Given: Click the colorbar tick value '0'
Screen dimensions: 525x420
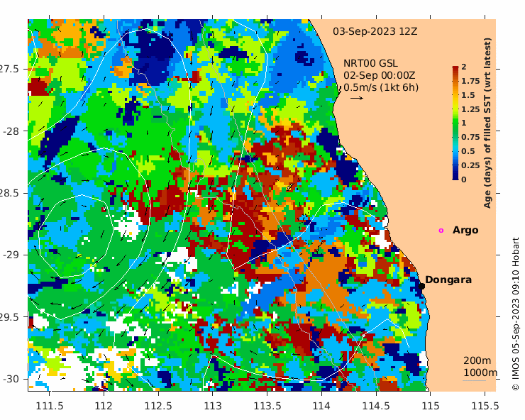Looking at the screenshot, I should [x=464, y=179].
